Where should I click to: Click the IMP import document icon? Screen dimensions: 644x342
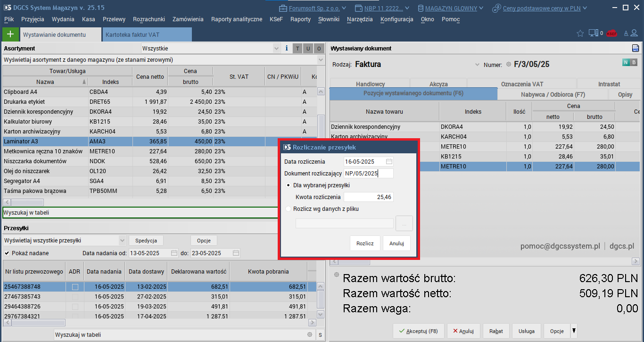click(635, 48)
